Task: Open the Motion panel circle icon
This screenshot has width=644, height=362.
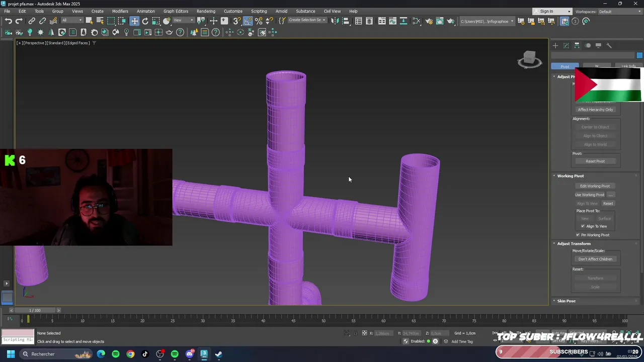Action: 588,45
